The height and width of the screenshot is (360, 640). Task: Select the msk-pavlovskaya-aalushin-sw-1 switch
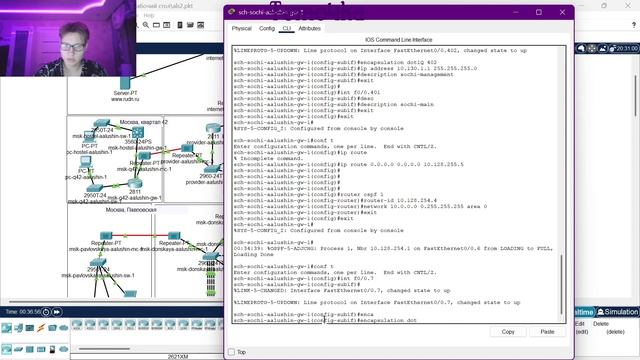point(98,262)
